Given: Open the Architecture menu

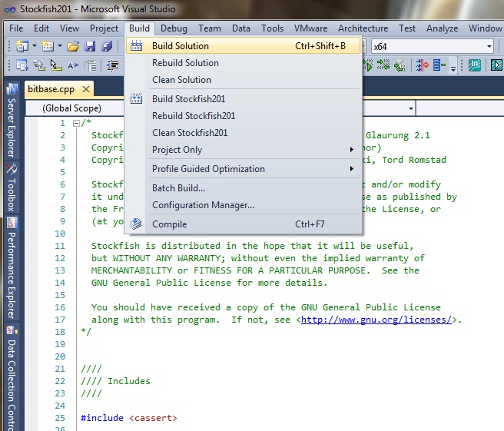Looking at the screenshot, I should (x=363, y=28).
